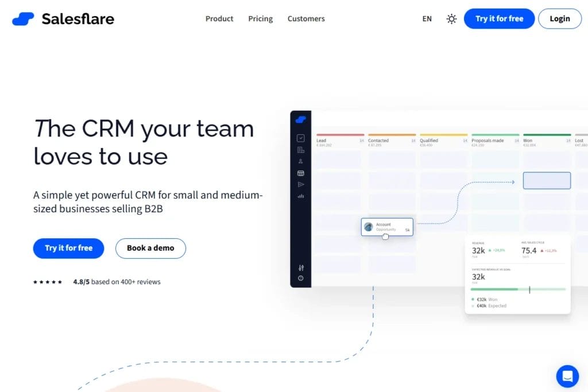Open the Tasks panel via the checkmark icon
This screenshot has width=588, height=392.
(x=300, y=138)
